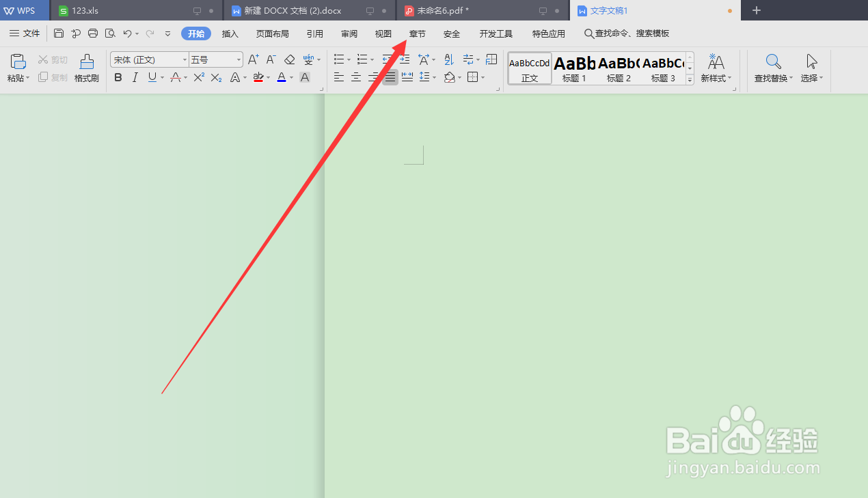Apply subscript X₂ formatting
Viewport: 868px width, 498px height.
point(216,78)
